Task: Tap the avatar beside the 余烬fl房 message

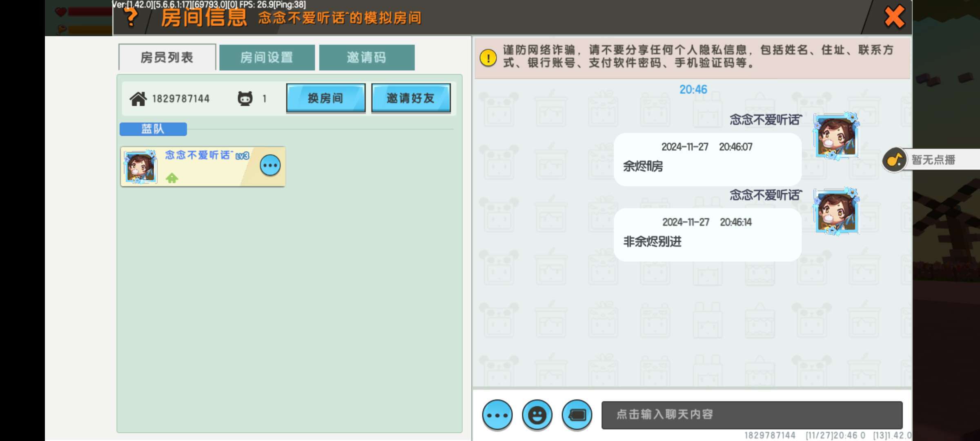Action: coord(836,137)
